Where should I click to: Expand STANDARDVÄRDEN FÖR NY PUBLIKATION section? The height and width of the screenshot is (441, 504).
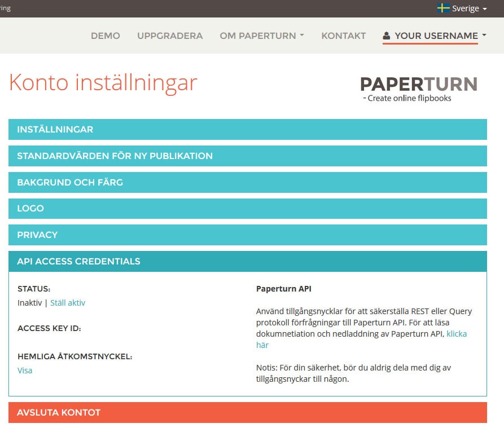[248, 156]
